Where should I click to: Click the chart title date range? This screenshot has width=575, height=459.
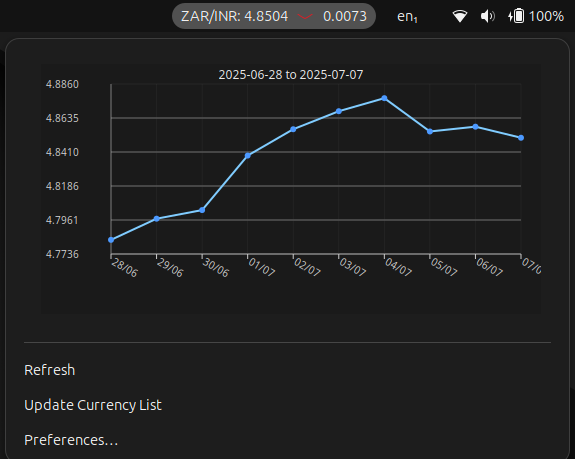tap(291, 75)
